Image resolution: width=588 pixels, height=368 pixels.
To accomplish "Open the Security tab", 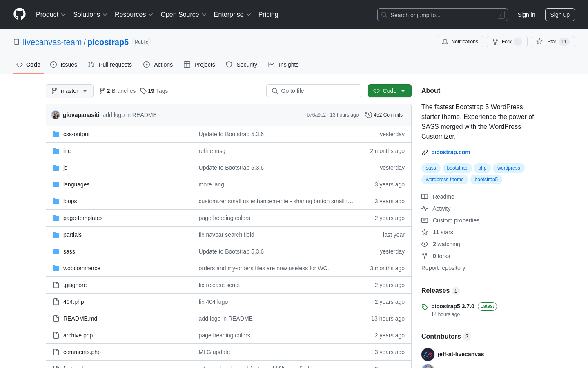I will coord(242,65).
